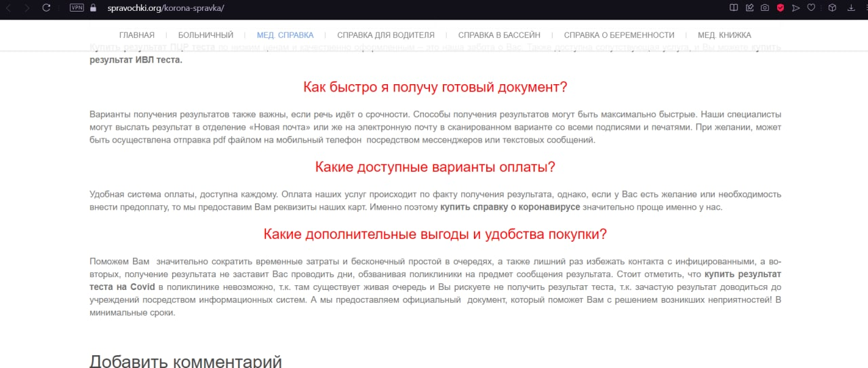Open the ГЛАВНАЯ menu item
This screenshot has width=868, height=368.
pyautogui.click(x=136, y=35)
